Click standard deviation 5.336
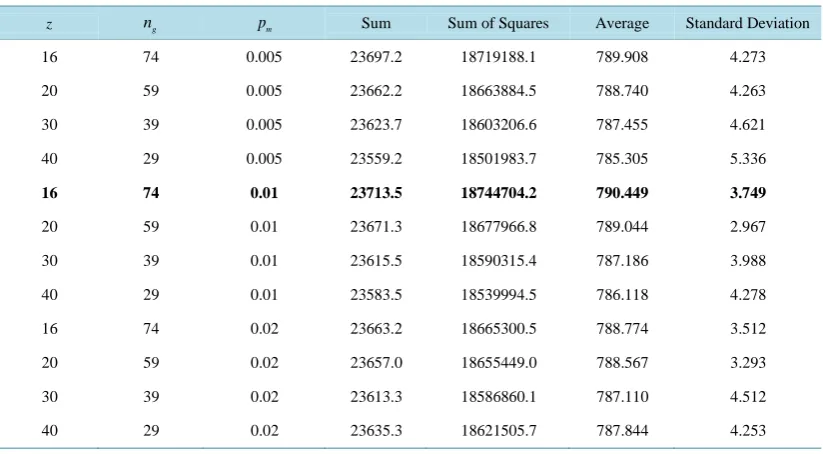This screenshot has height=454, width=823. point(747,159)
